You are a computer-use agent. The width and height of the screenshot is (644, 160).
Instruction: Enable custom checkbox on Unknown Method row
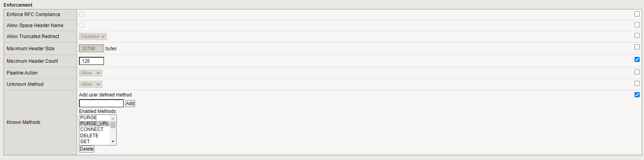coord(637,84)
